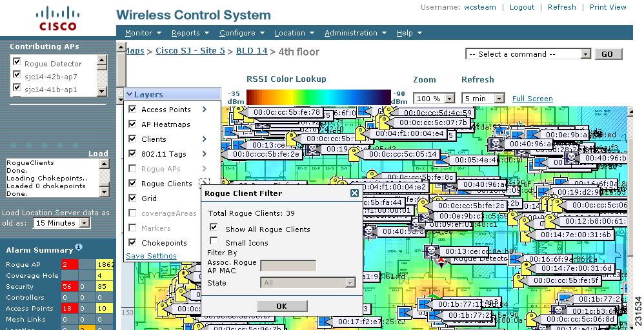
Task: Close the Rogue Client Filter dialog
Action: 354,193
